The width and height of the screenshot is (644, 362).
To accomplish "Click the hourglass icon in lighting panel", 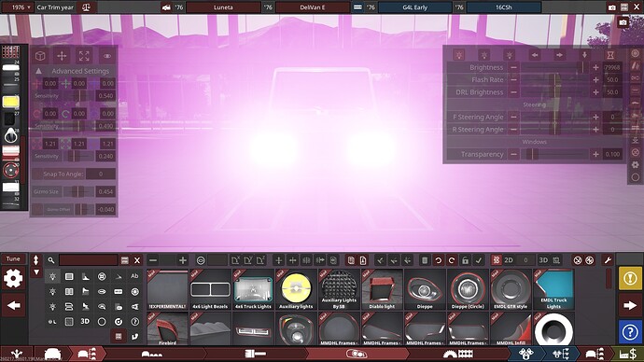I will [x=610, y=55].
